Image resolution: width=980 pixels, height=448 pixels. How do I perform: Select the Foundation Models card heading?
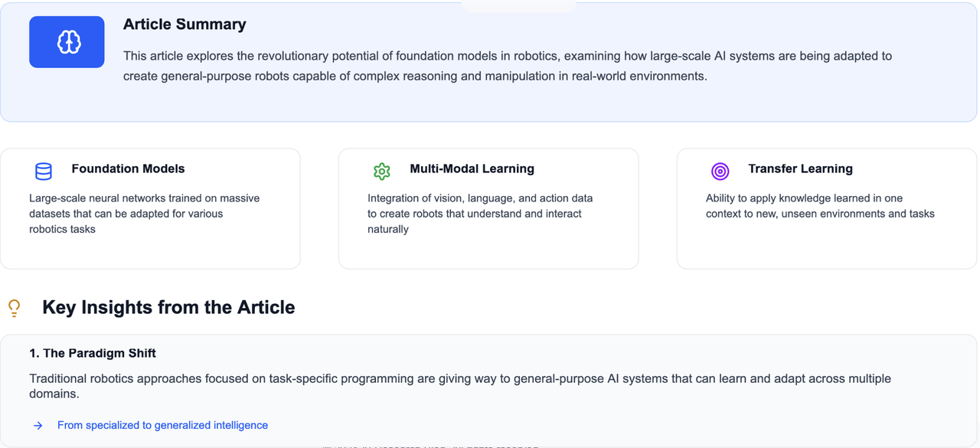coord(128,168)
